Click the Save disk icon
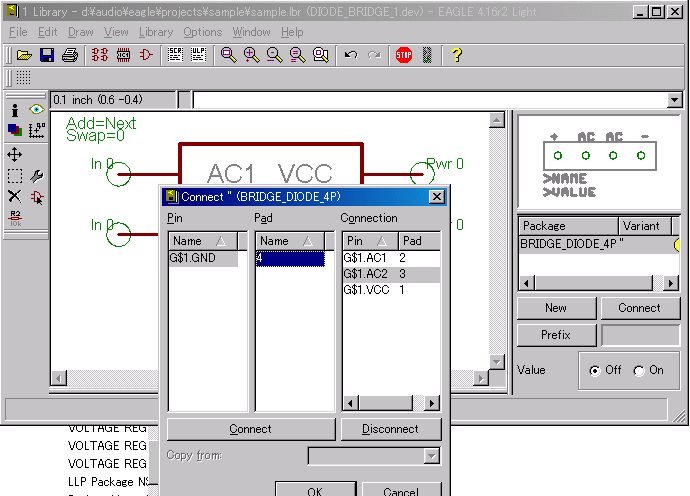690x496 pixels. (46, 56)
